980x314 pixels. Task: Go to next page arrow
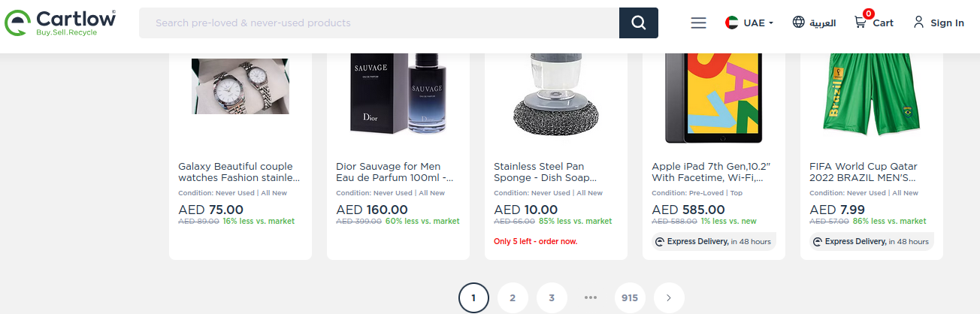pos(669,298)
